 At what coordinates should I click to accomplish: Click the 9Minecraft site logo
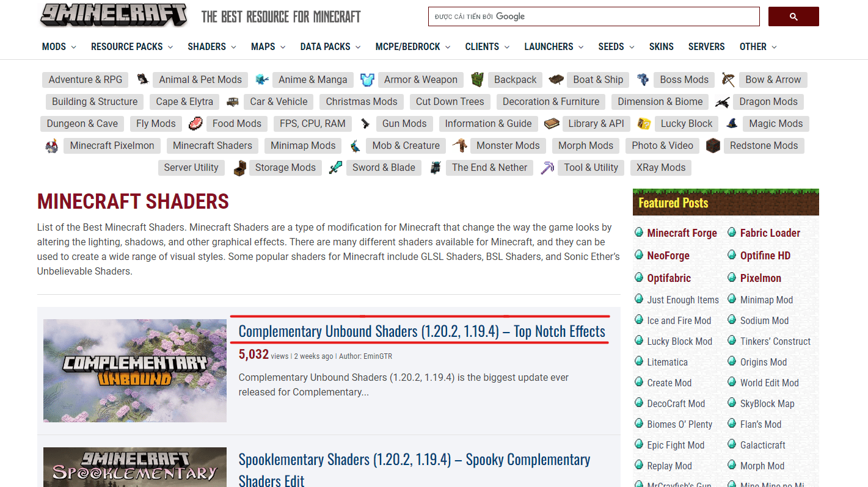tap(114, 15)
